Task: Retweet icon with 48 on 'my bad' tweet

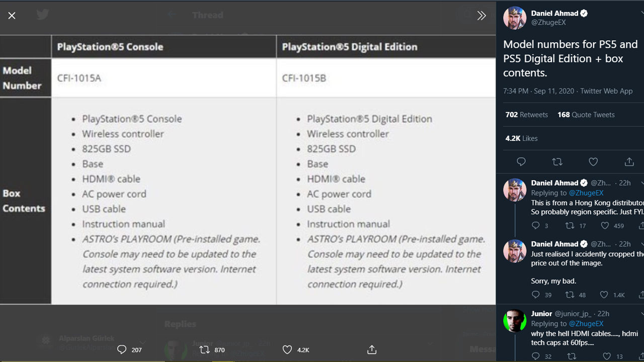Action: click(570, 295)
